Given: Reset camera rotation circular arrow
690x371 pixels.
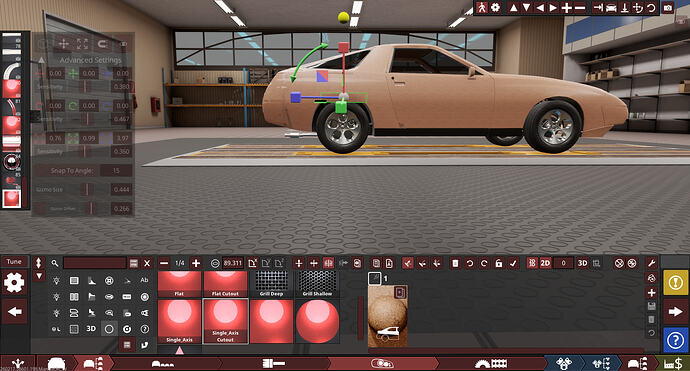Looking at the screenshot, I should pos(651,7).
